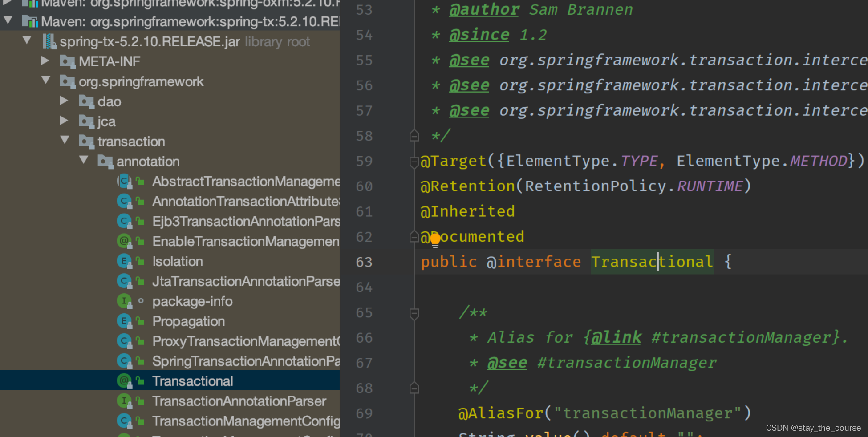
Task: Open JtaTransactionAnnotationParser in the tree
Action: (246, 281)
